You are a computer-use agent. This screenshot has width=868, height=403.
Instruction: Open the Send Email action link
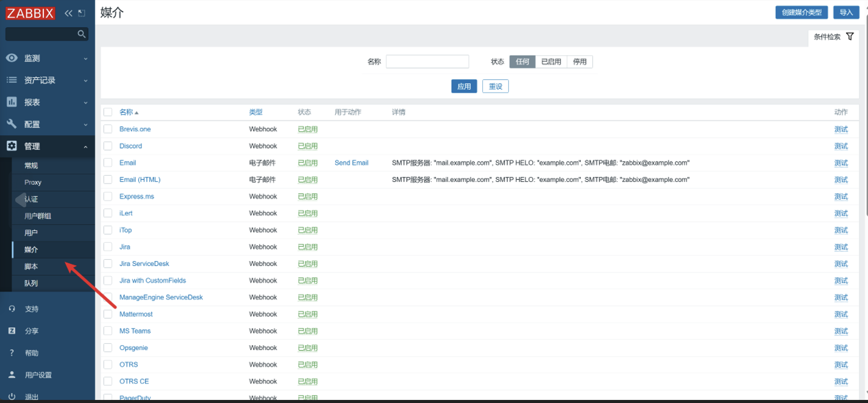pos(352,163)
